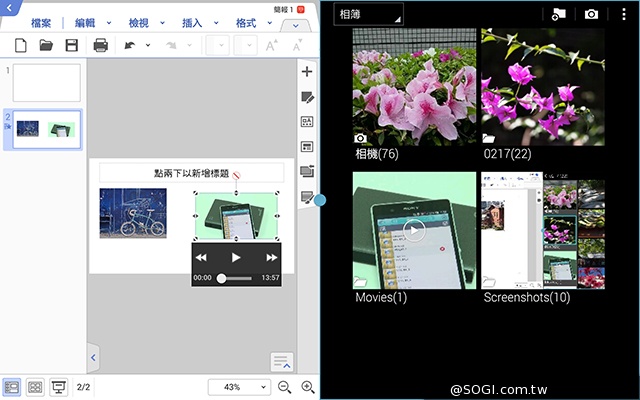Screen dimensions: 640x400
Task: Undo the last action
Action: pyautogui.click(x=129, y=45)
